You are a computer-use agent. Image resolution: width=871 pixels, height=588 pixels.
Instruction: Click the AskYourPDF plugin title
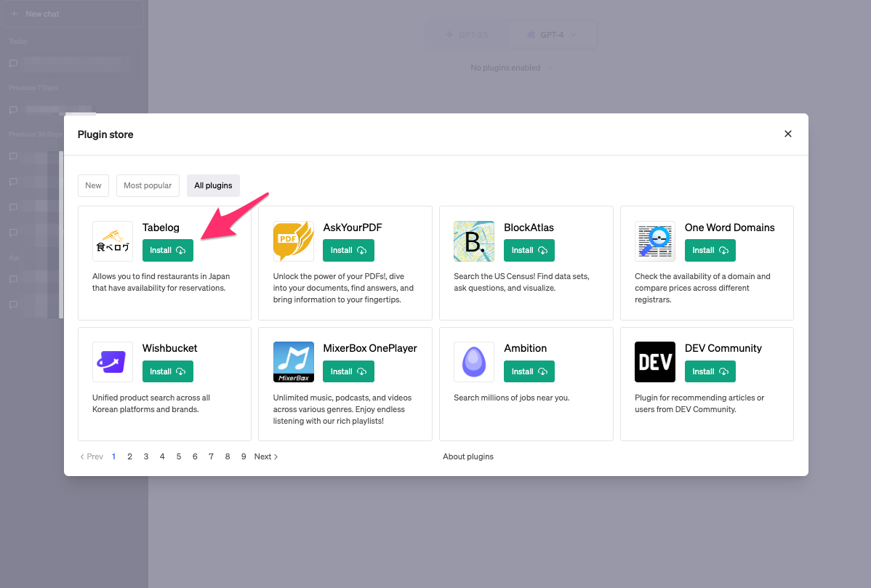353,227
